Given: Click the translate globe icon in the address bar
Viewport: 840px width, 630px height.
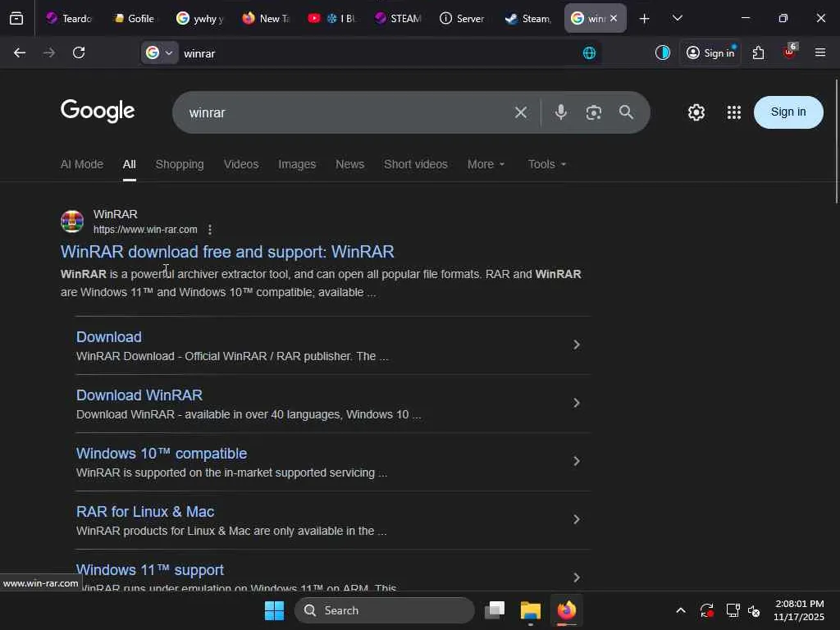Looking at the screenshot, I should [589, 53].
